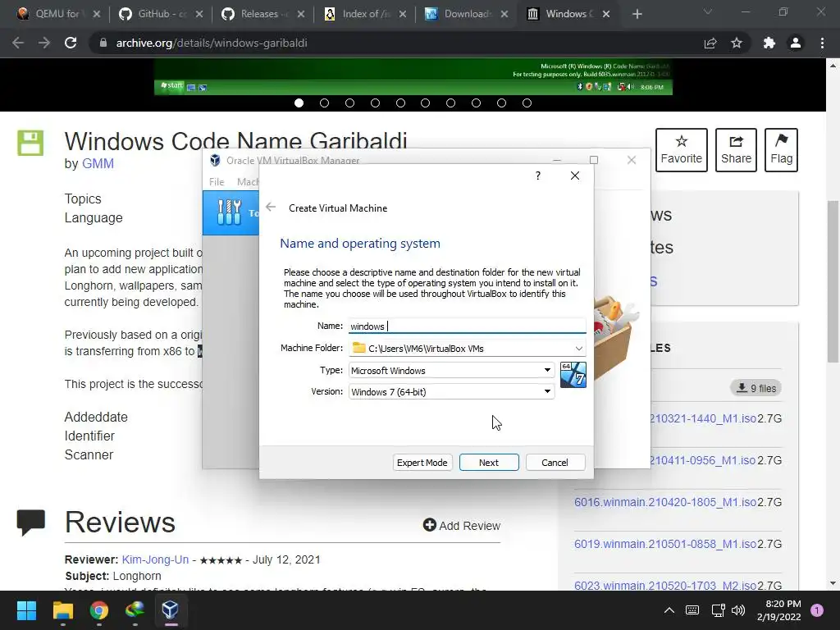Screen dimensions: 840x630
Task: Click the Favorite button on archive.org
Action: coord(682,150)
